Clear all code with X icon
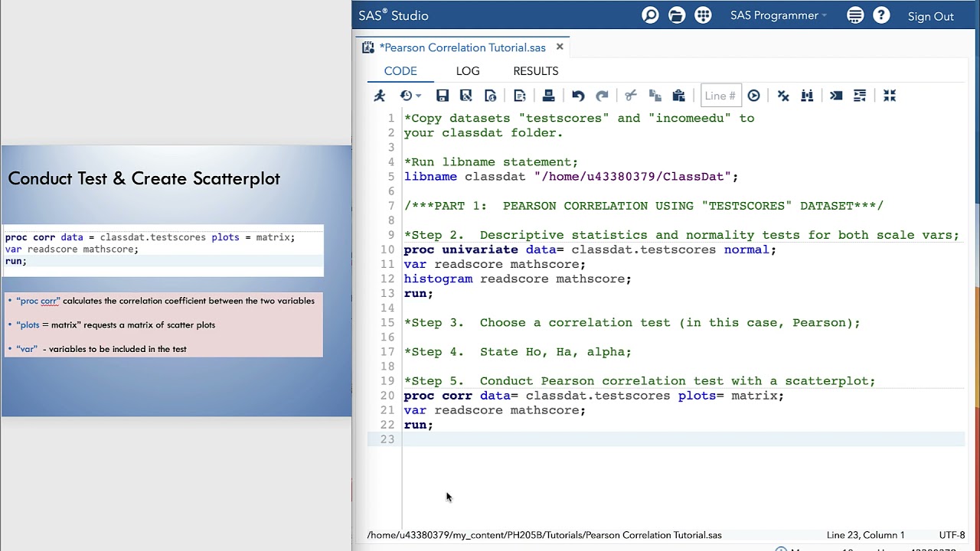Image resolution: width=980 pixels, height=551 pixels. coord(783,96)
